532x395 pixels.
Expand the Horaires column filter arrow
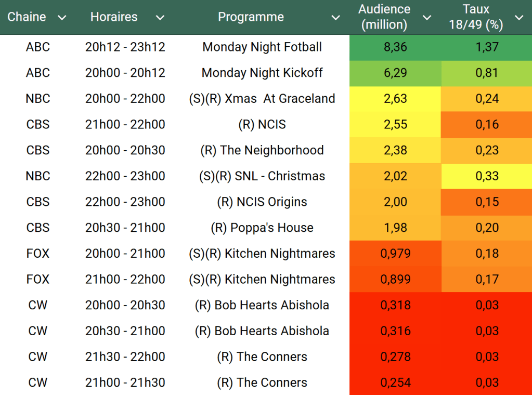[160, 18]
